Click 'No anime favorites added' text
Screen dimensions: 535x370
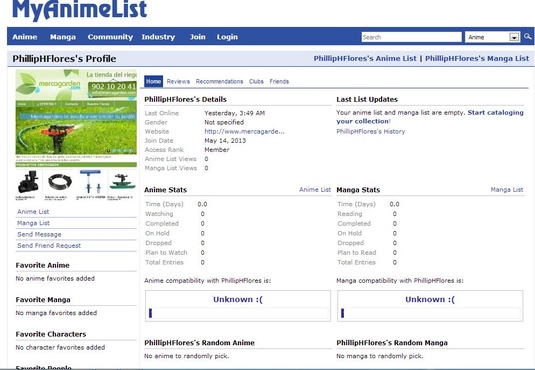coord(55,279)
